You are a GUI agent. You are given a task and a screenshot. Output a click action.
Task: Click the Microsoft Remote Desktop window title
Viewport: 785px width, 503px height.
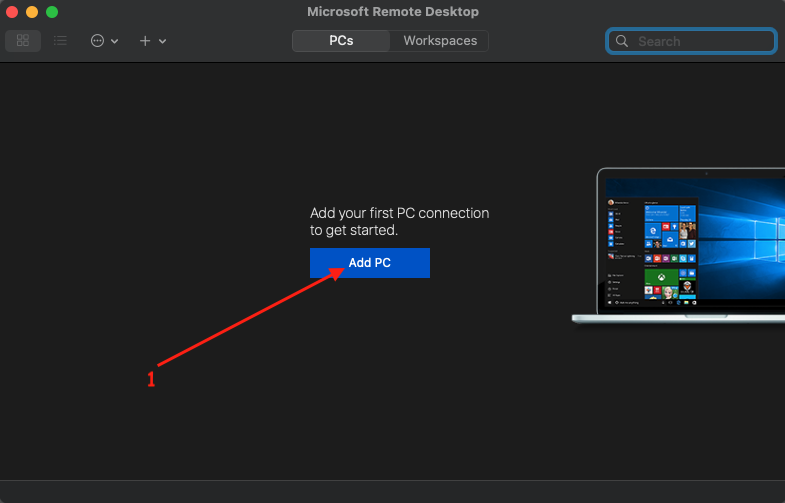tap(392, 12)
